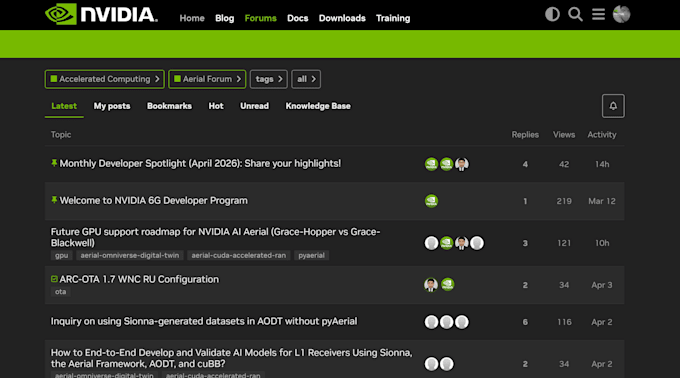Click the 219 views count on Welcome topic
This screenshot has height=378, width=680.
564,201
